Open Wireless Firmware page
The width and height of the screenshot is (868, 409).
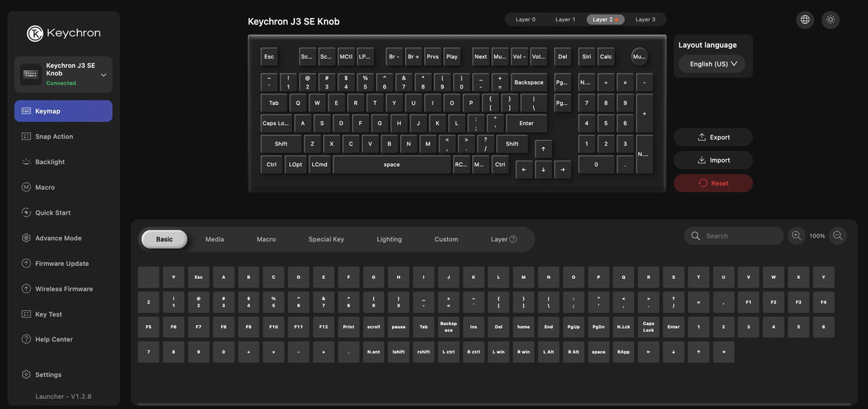pyautogui.click(x=64, y=289)
